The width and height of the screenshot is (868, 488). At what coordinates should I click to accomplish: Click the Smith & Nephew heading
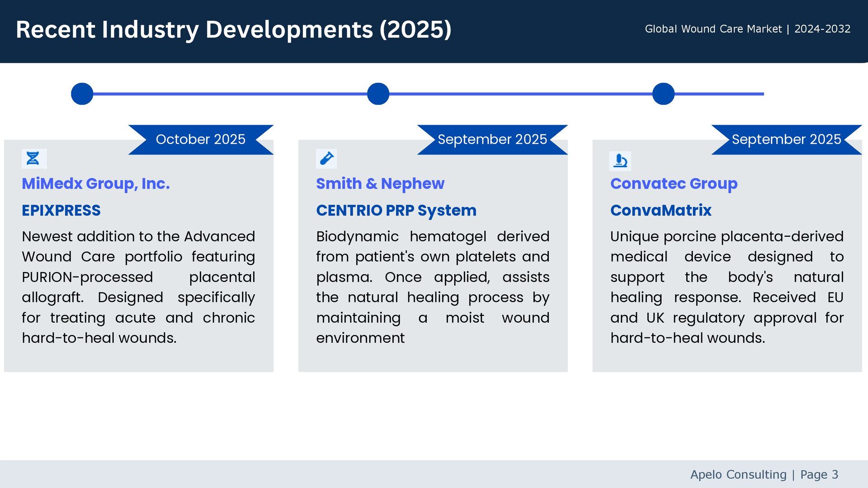pyautogui.click(x=380, y=184)
